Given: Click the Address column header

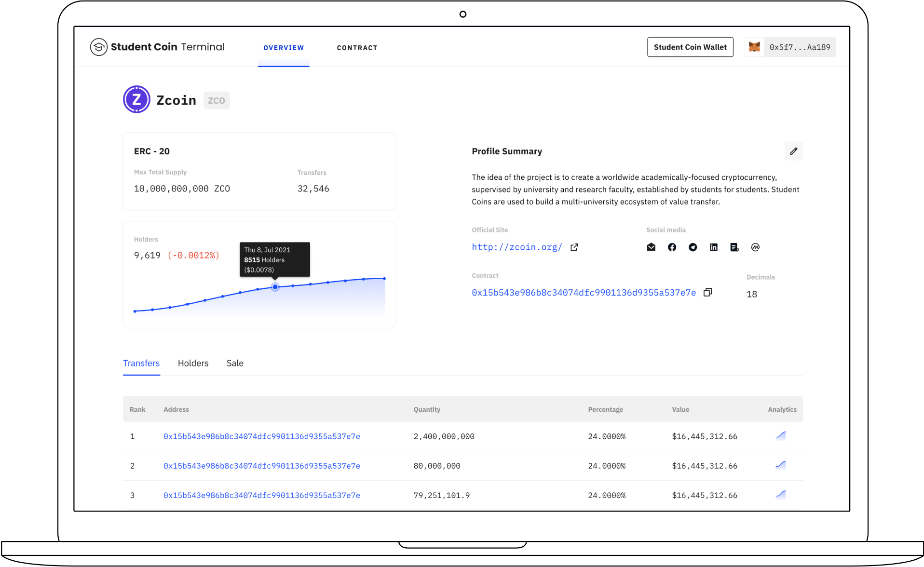Looking at the screenshot, I should [x=176, y=409].
